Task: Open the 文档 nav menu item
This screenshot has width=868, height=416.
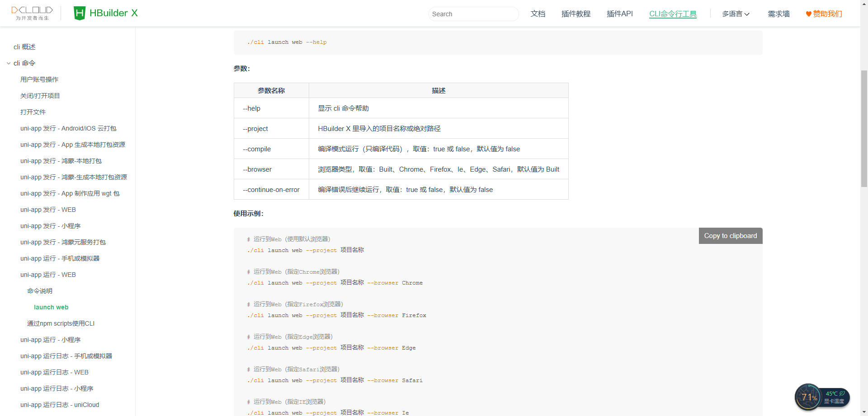Action: pos(538,14)
